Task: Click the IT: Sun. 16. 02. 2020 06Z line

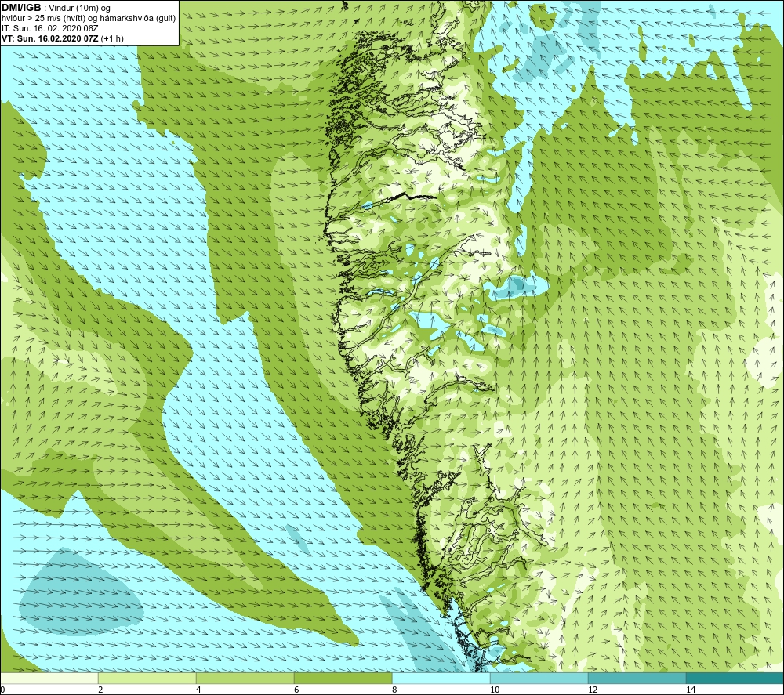Action: [x=50, y=28]
